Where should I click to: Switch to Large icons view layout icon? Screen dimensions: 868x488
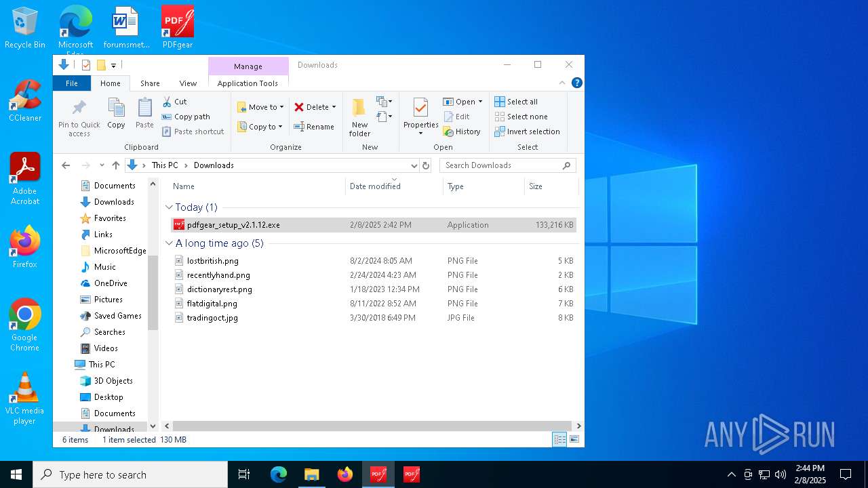[x=574, y=440]
